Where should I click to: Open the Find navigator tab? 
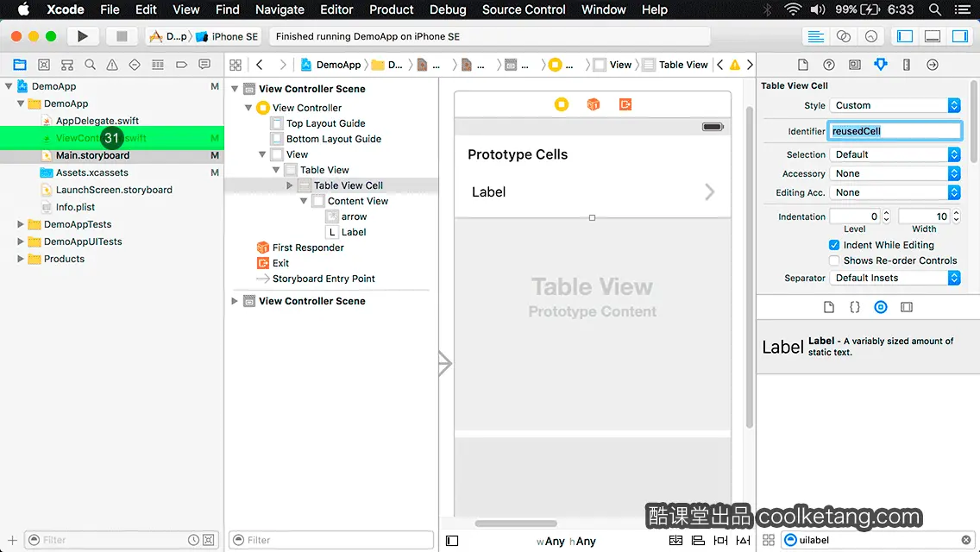point(90,65)
